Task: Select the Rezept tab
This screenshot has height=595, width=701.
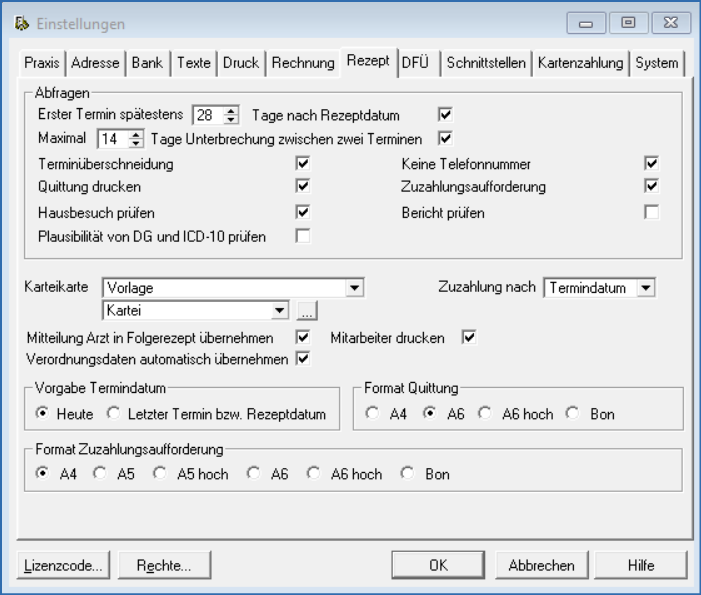Action: [368, 61]
